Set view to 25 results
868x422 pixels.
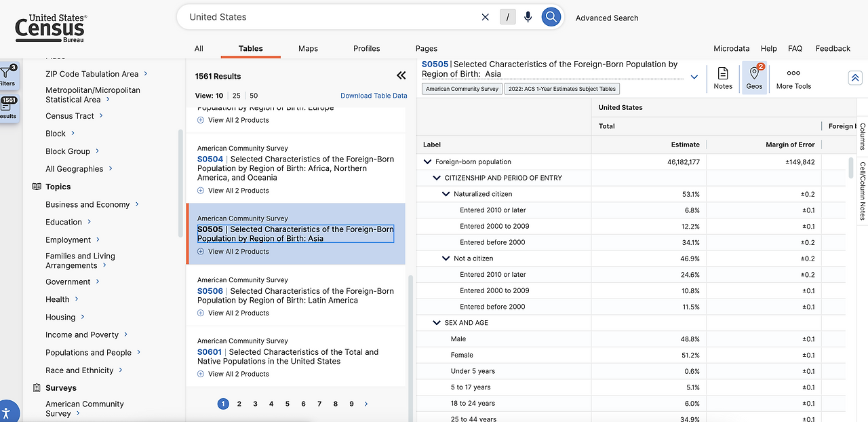(x=236, y=96)
